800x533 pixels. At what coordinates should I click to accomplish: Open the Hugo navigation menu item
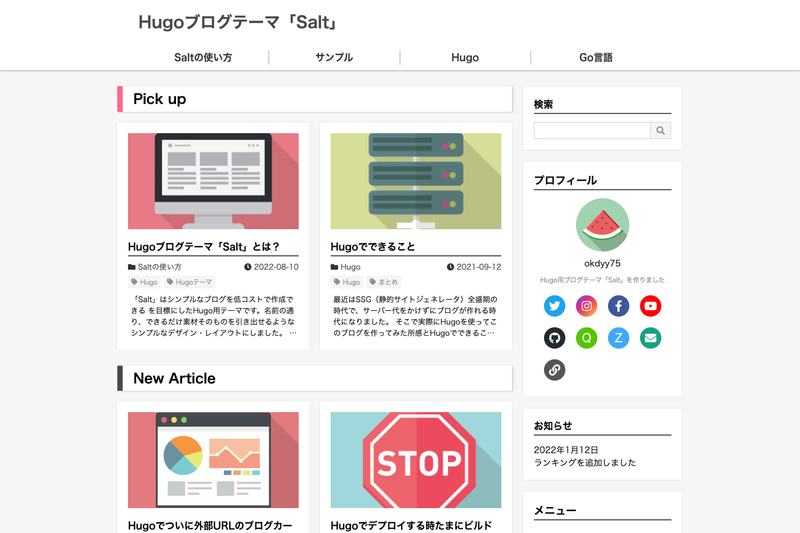465,57
